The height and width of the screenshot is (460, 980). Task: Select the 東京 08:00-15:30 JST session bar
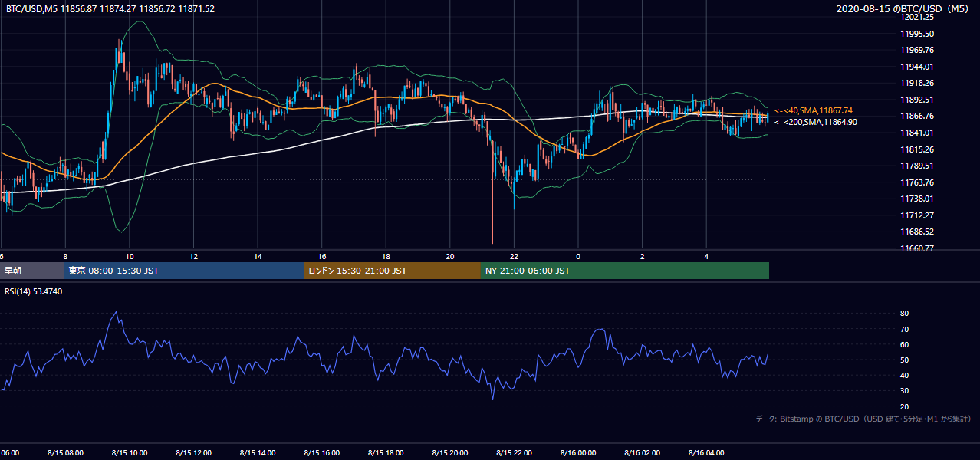click(184, 271)
